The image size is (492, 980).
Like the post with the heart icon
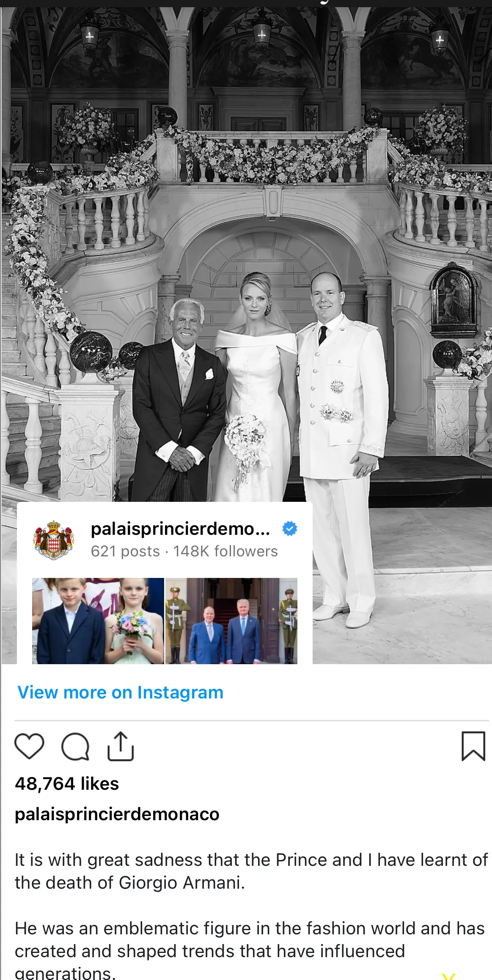[29, 746]
